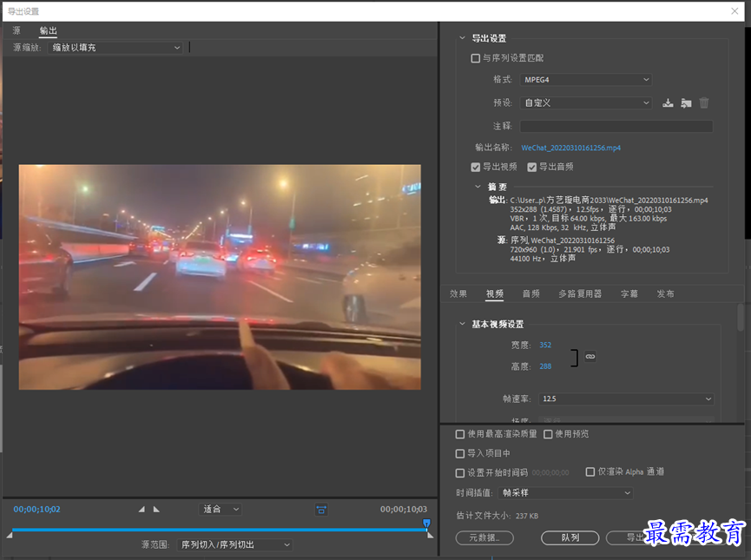Open the multiplexer tab 多路复用器
751x560 pixels.
coord(580,293)
